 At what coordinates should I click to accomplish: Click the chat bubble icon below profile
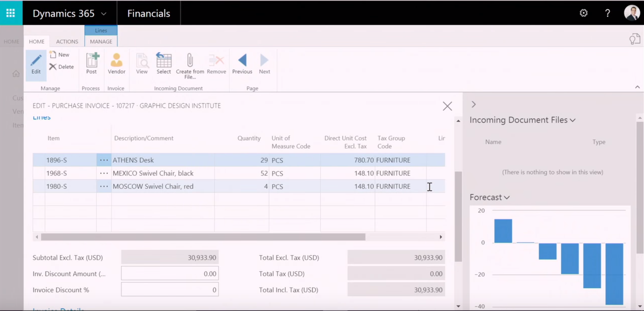(x=635, y=39)
